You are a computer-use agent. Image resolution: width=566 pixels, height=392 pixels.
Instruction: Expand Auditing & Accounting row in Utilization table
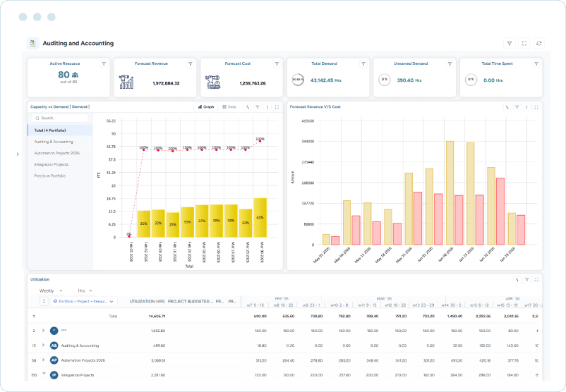click(x=43, y=345)
